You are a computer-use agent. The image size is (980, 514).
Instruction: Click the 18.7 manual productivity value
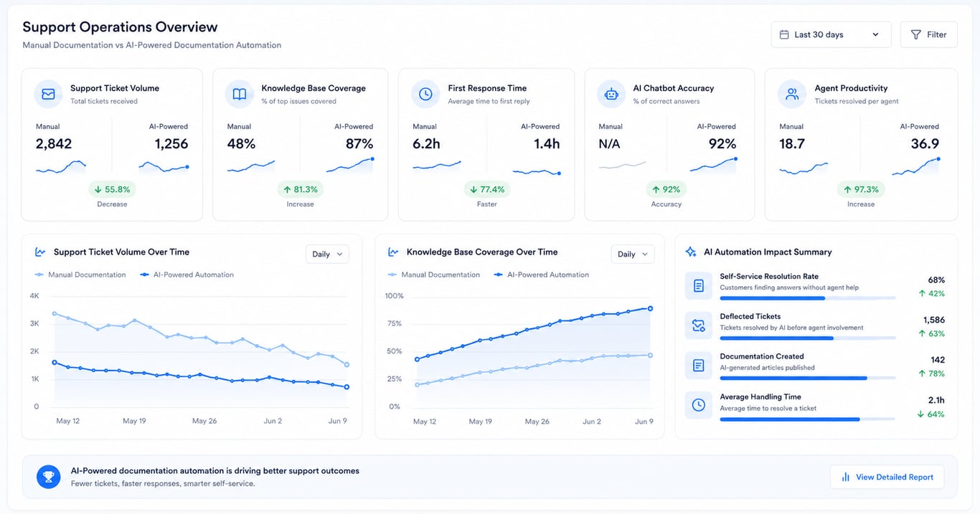[792, 144]
